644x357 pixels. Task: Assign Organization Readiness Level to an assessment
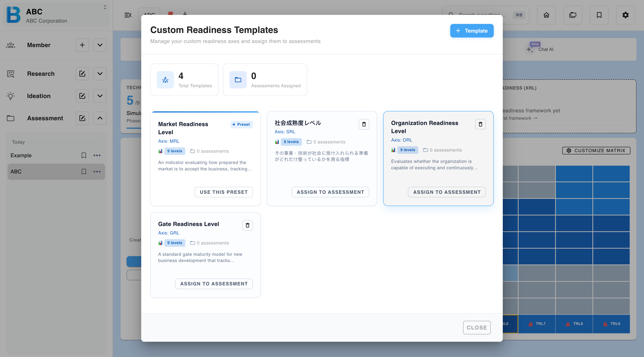pos(446,192)
